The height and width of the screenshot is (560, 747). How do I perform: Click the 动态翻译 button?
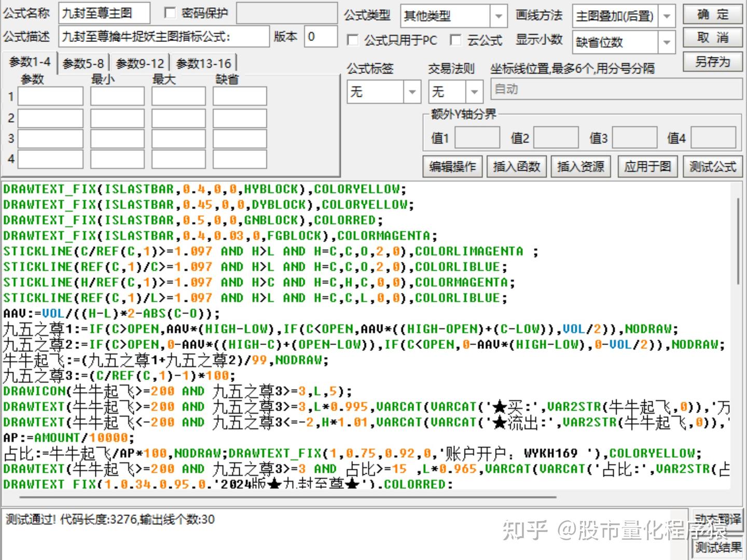[718, 520]
